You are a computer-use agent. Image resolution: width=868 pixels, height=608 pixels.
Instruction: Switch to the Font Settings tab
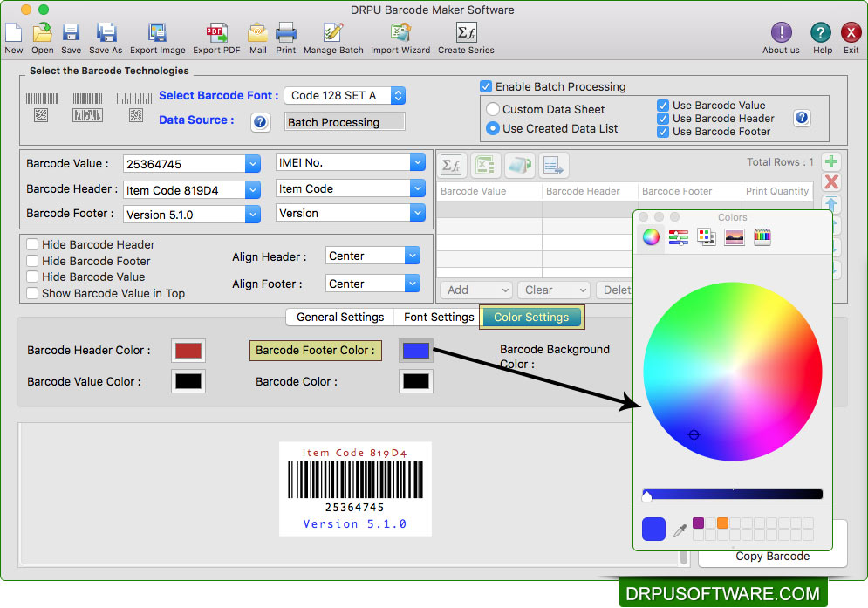439,317
